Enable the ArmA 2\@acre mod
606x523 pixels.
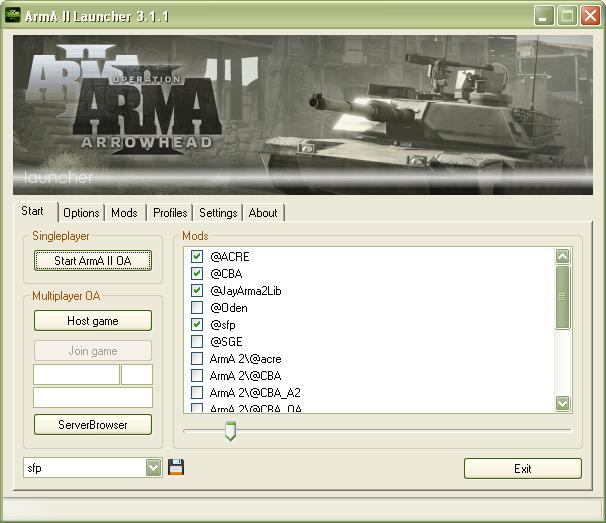tap(197, 358)
